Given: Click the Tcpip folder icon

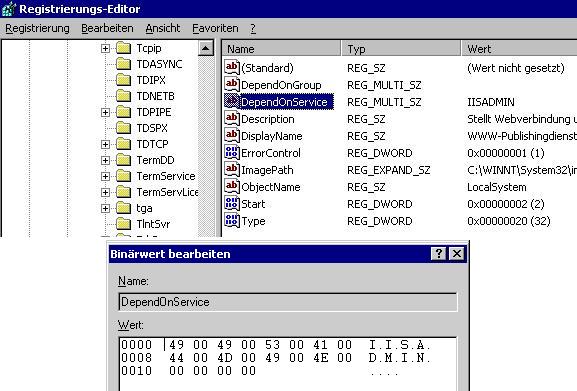Looking at the screenshot, I should pos(124,48).
